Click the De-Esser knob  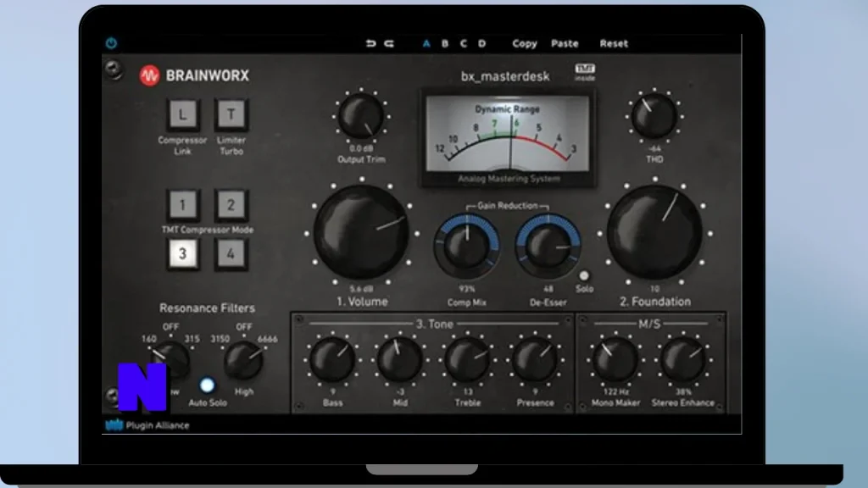(548, 247)
